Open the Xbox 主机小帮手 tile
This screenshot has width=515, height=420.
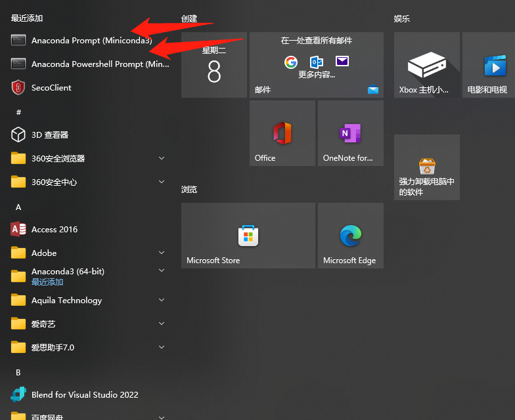click(427, 65)
